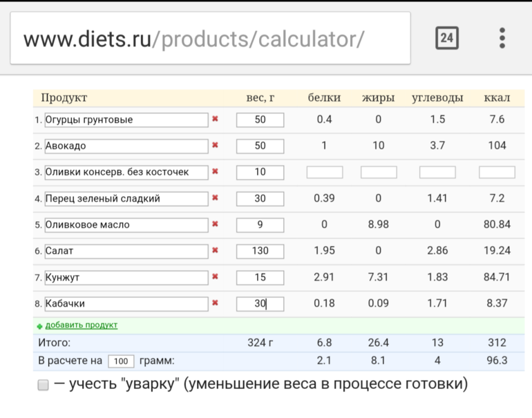Image resolution: width=532 pixels, height=418 pixels.
Task: Click the weight field for Оливковое масло
Action: (260, 225)
